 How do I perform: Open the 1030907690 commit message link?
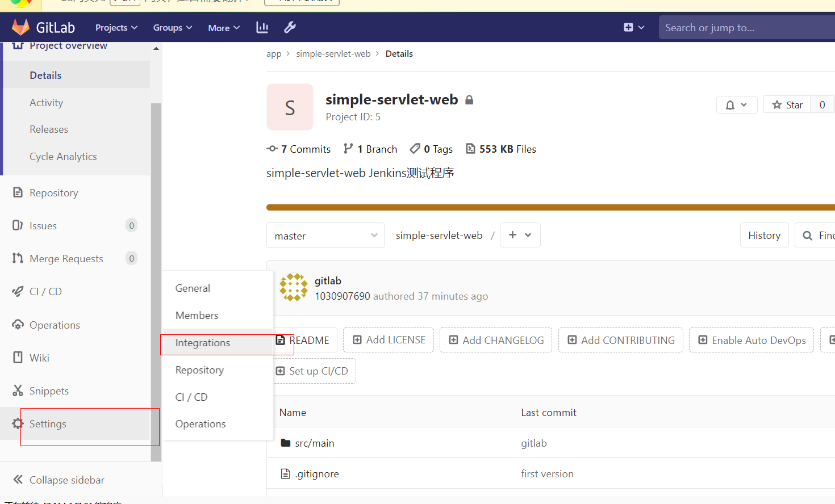tap(343, 296)
